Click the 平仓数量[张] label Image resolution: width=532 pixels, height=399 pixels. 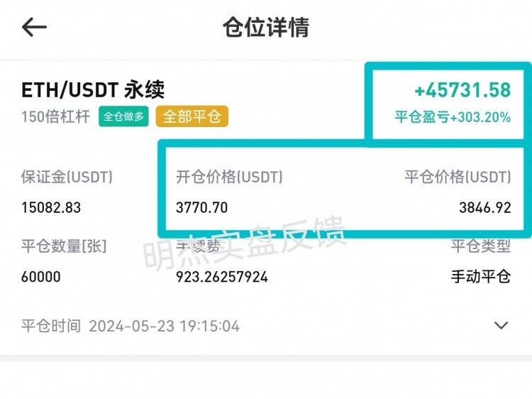click(64, 246)
